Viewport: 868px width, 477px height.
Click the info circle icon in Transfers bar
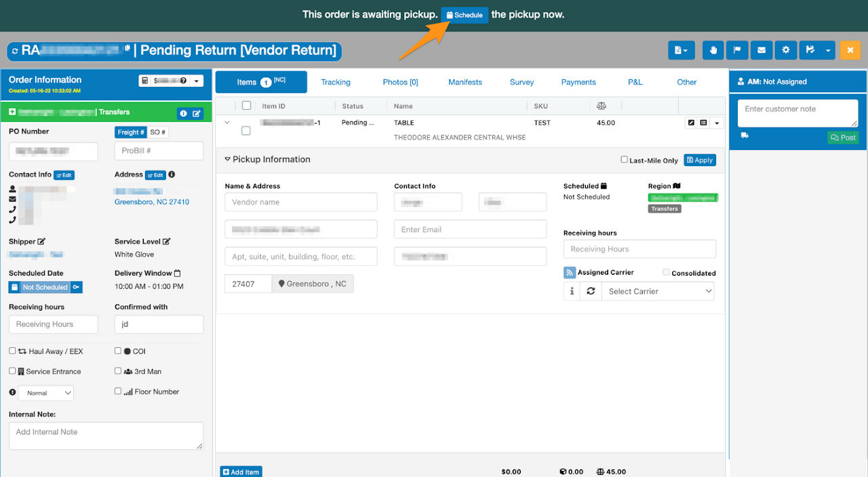pos(183,113)
